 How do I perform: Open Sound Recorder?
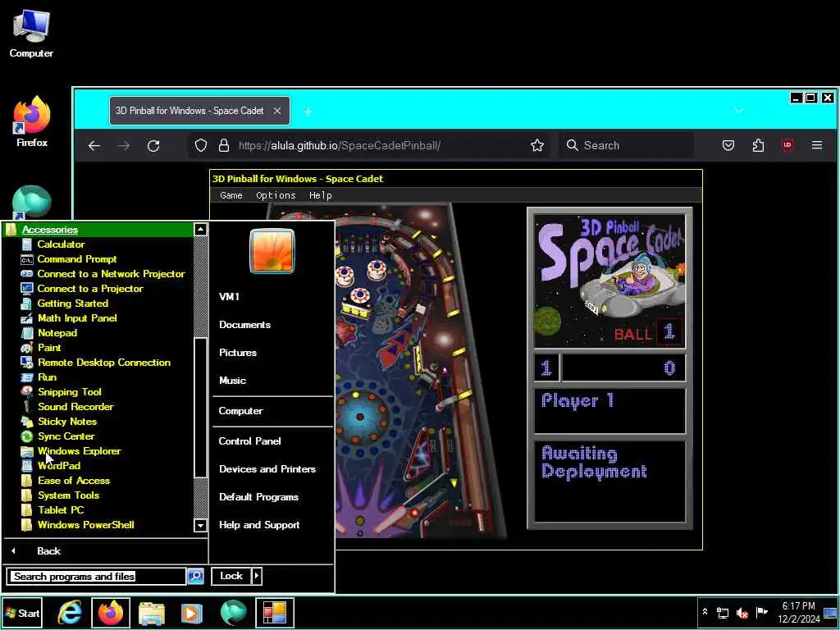click(x=75, y=407)
